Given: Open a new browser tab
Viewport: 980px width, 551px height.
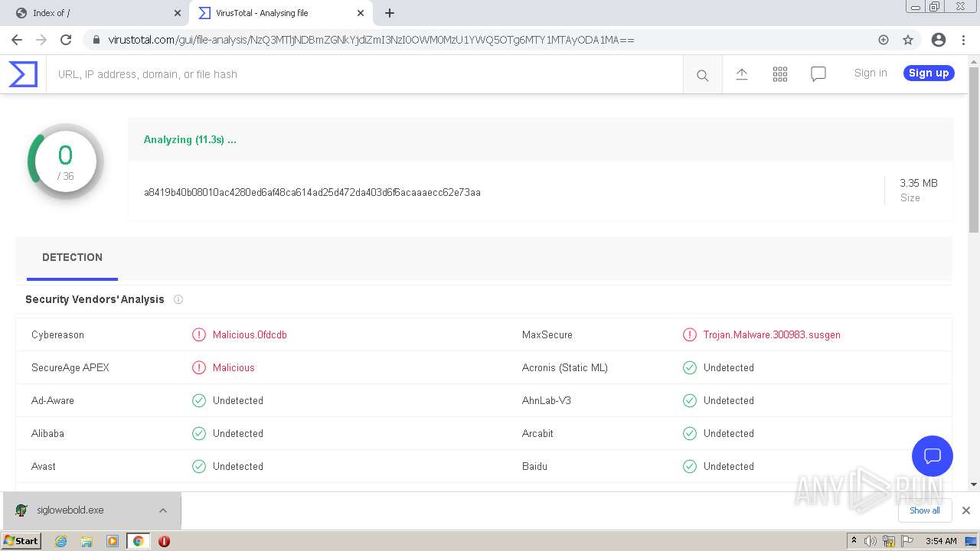Looking at the screenshot, I should 390,13.
